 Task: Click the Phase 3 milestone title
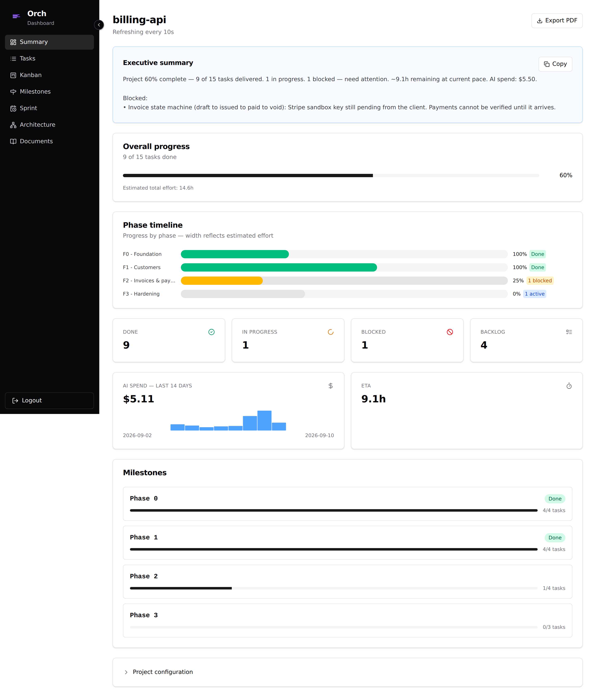coord(144,615)
